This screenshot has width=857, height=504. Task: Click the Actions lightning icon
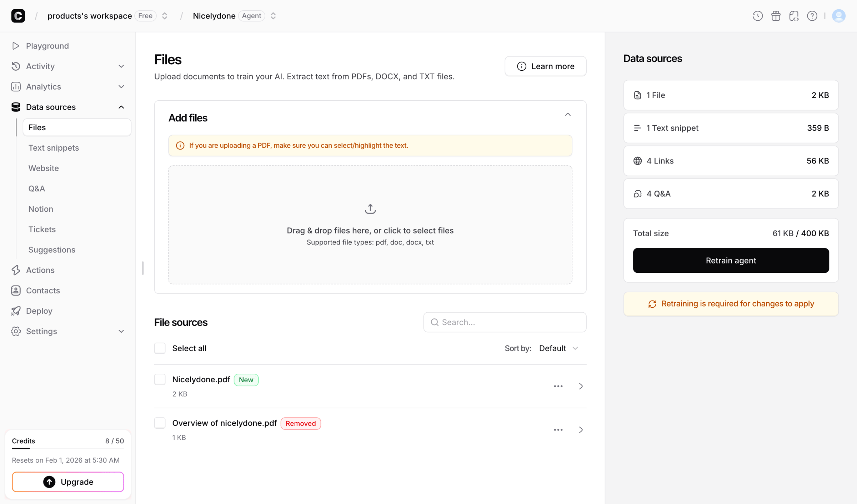coord(15,270)
